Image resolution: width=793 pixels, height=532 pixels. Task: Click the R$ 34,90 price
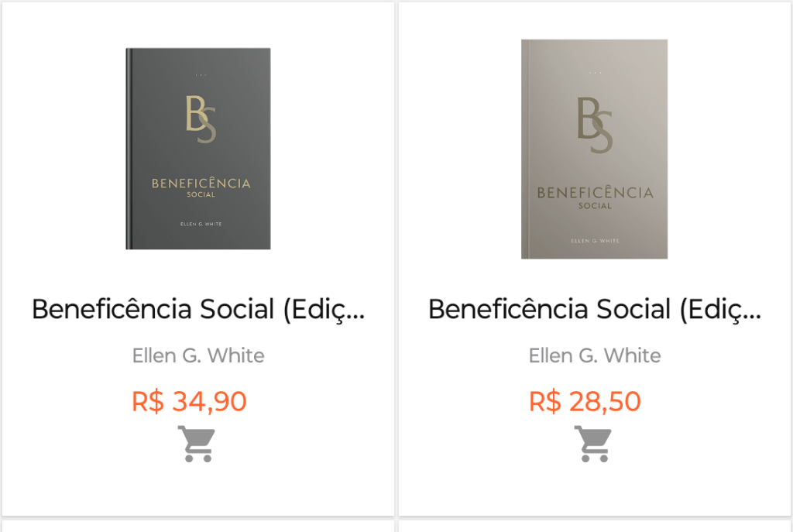189,401
